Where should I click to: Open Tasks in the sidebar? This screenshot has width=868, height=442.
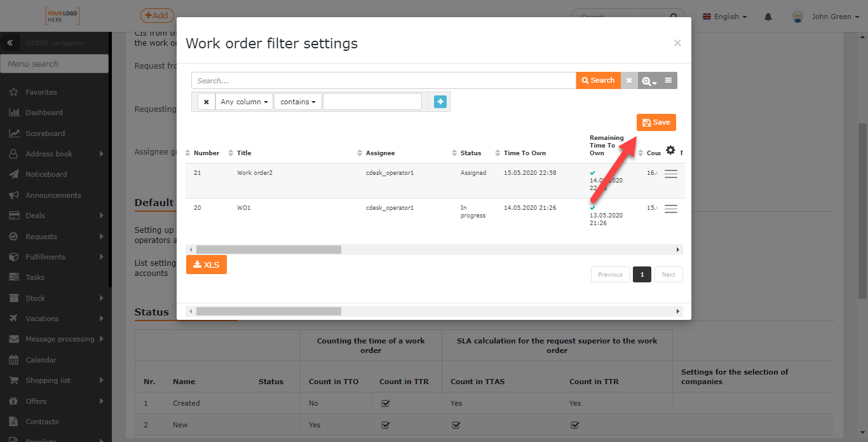(x=35, y=277)
